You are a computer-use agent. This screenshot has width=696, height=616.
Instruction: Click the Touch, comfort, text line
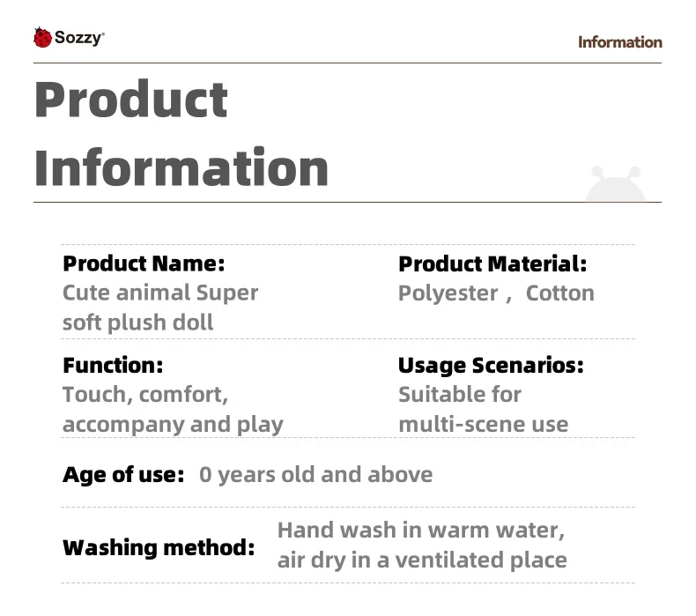[145, 395]
